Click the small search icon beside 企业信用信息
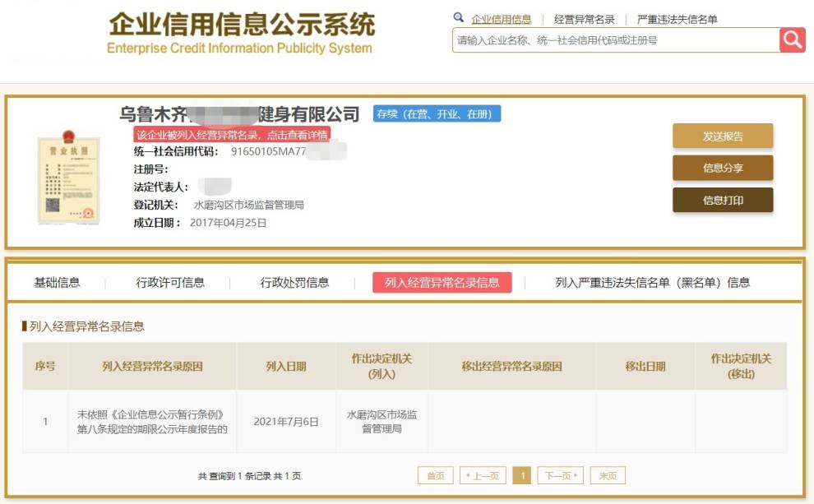 coord(459,18)
